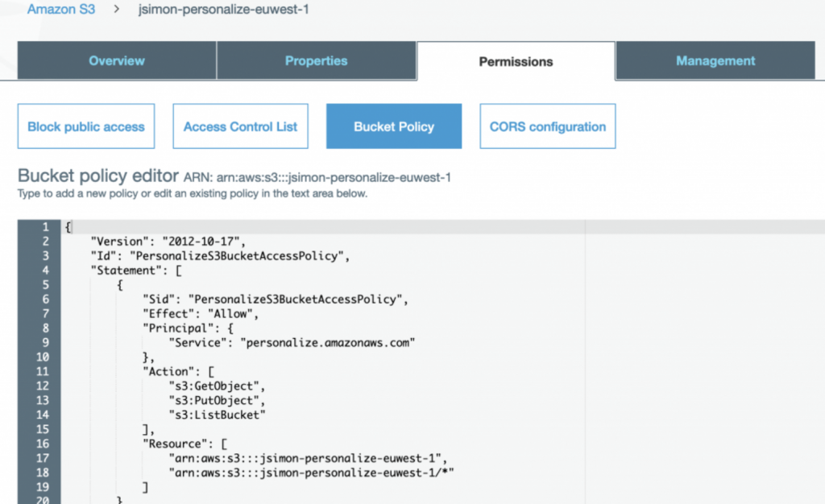Click the s3:ListBucket line in policy
The image size is (825, 504).
(217, 415)
